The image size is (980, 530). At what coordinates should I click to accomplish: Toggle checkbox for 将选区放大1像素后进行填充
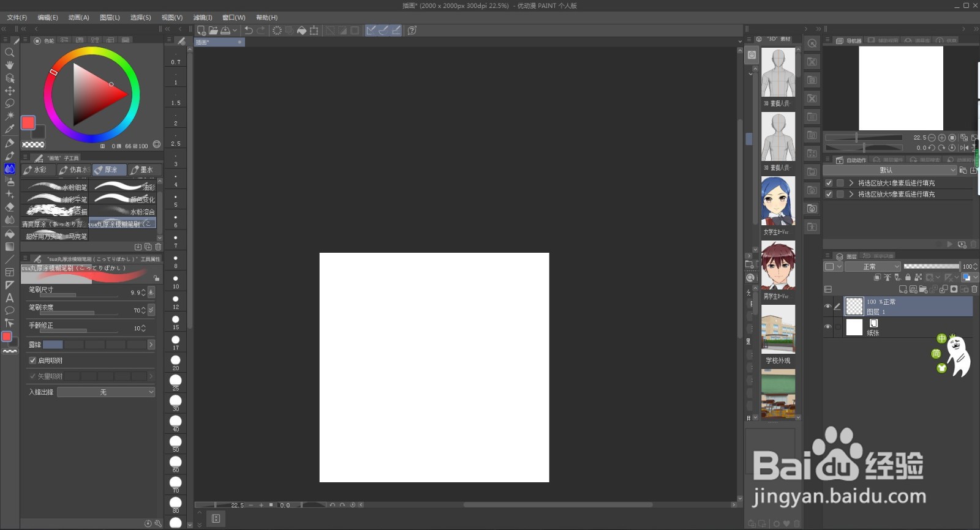829,183
